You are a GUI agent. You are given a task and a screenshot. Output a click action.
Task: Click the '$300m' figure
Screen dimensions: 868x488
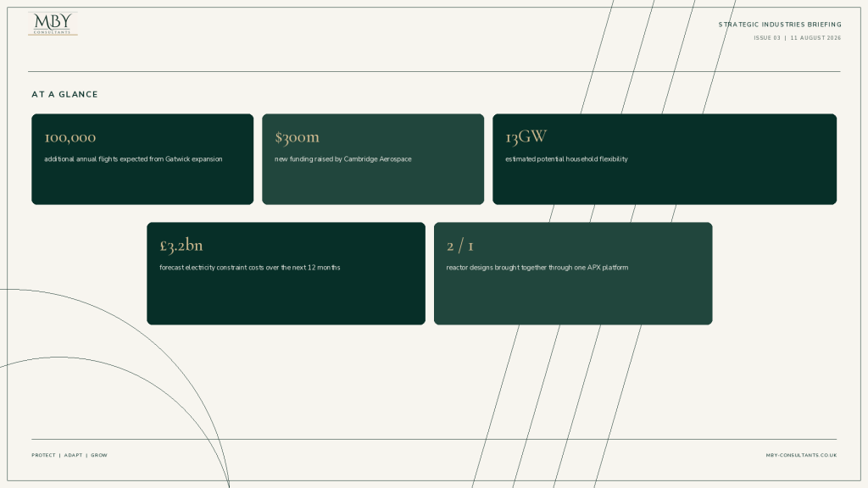(298, 136)
